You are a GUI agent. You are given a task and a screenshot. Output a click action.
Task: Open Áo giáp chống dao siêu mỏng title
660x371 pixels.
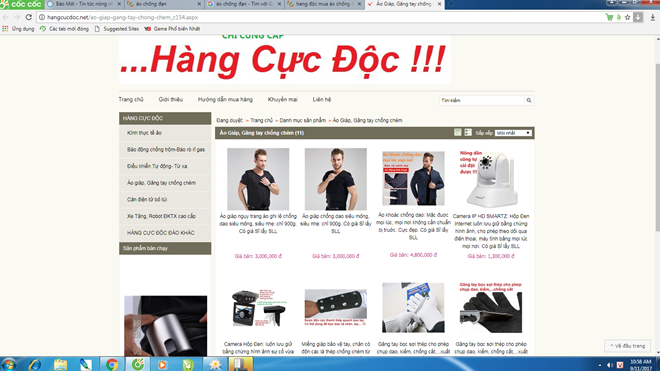(x=335, y=224)
